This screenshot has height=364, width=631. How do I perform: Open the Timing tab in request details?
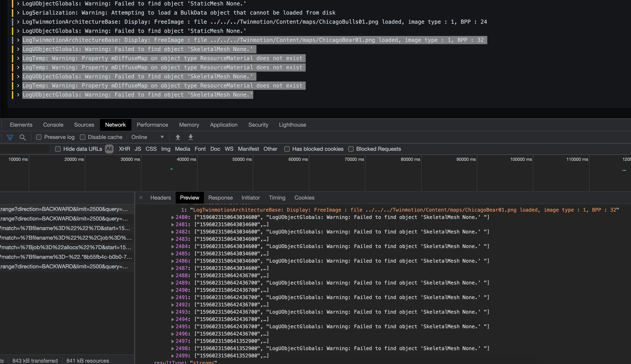277,197
